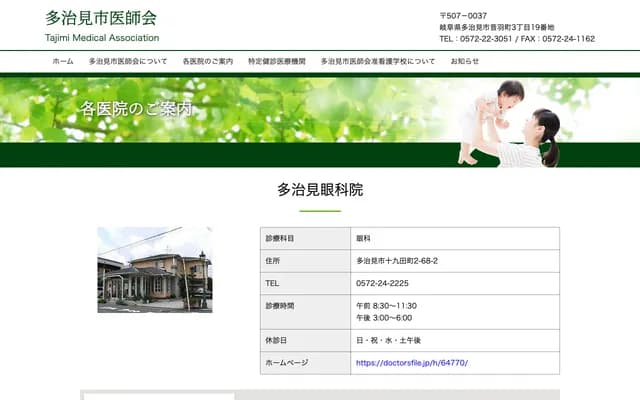Click Tajimi Medical Association subtitle
The image size is (640, 400).
(x=102, y=38)
